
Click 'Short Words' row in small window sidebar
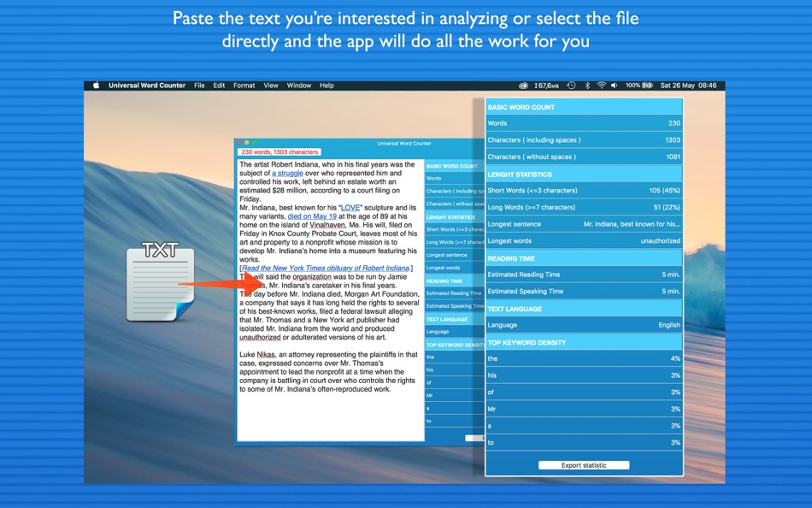pyautogui.click(x=455, y=229)
